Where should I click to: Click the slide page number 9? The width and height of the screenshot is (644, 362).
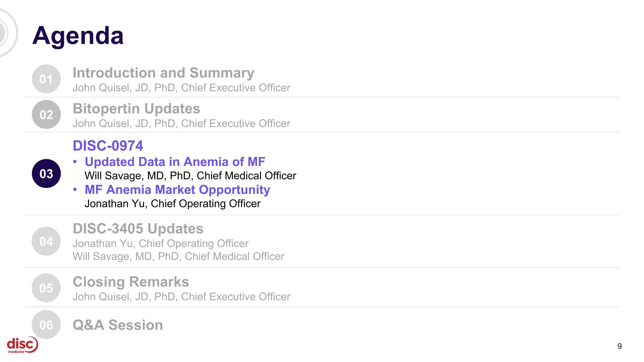pyautogui.click(x=620, y=346)
